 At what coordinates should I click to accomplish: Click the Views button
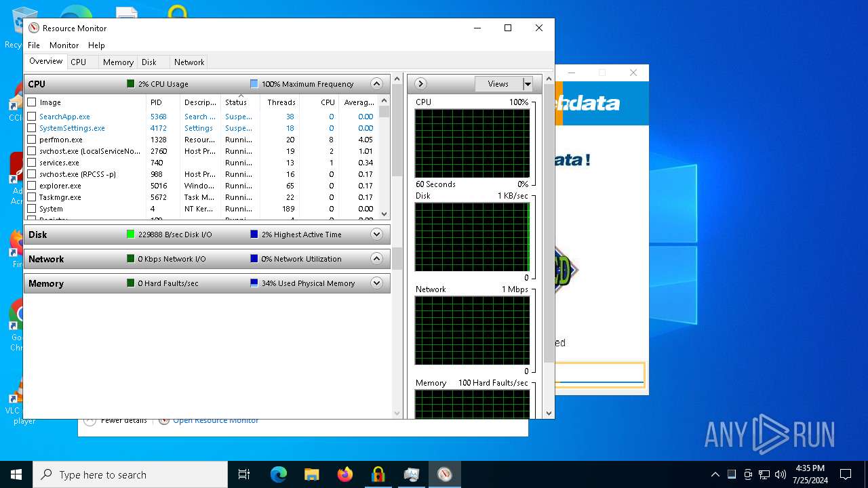(498, 84)
